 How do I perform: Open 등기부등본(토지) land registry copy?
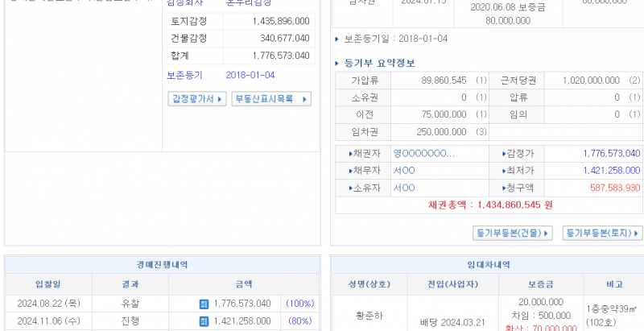point(601,233)
